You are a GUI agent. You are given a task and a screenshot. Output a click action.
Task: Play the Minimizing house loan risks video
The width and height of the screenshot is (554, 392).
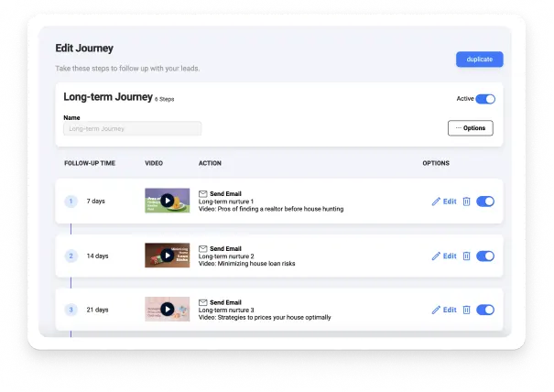click(167, 256)
